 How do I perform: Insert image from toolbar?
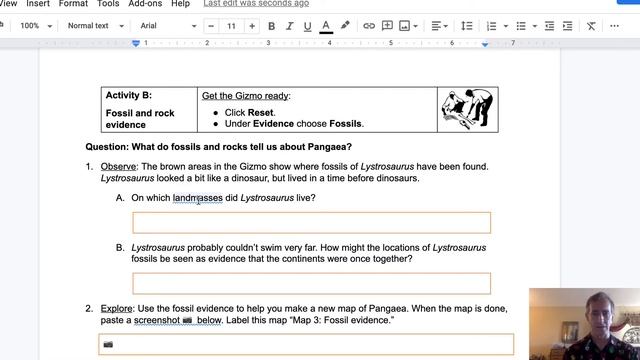404,26
